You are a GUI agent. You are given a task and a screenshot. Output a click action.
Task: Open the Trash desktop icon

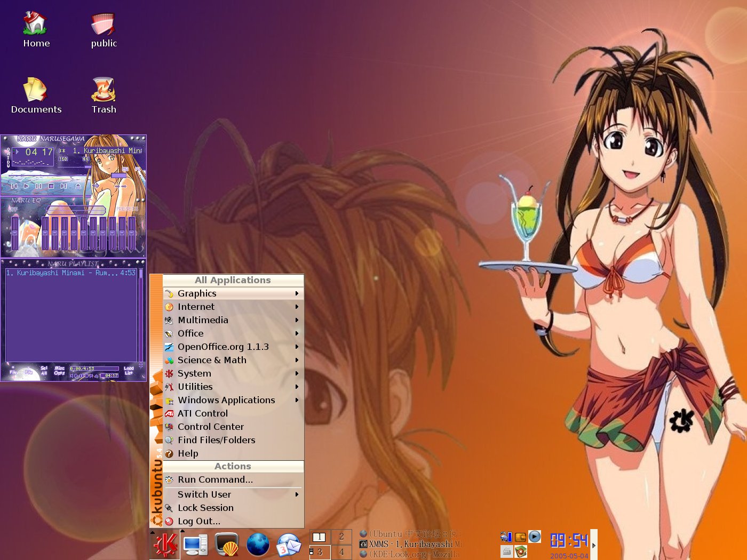point(104,96)
